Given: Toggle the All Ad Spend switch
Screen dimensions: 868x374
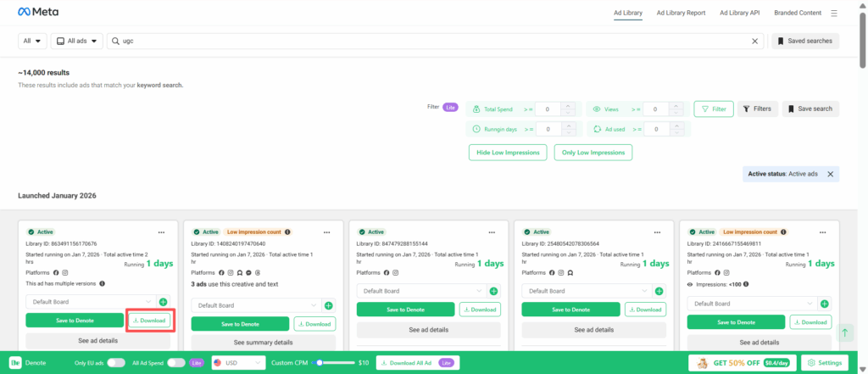Looking at the screenshot, I should click(x=176, y=362).
